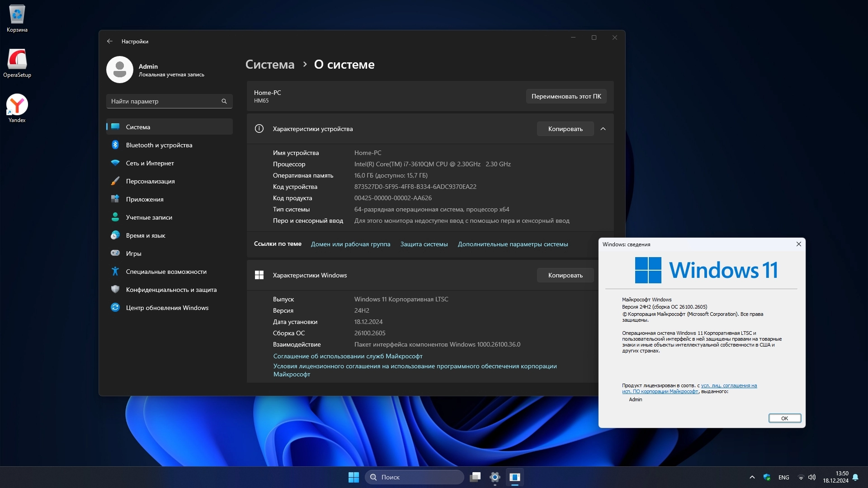868x488 pixels.
Task: Open Windows Start menu on taskbar
Action: pos(354,477)
